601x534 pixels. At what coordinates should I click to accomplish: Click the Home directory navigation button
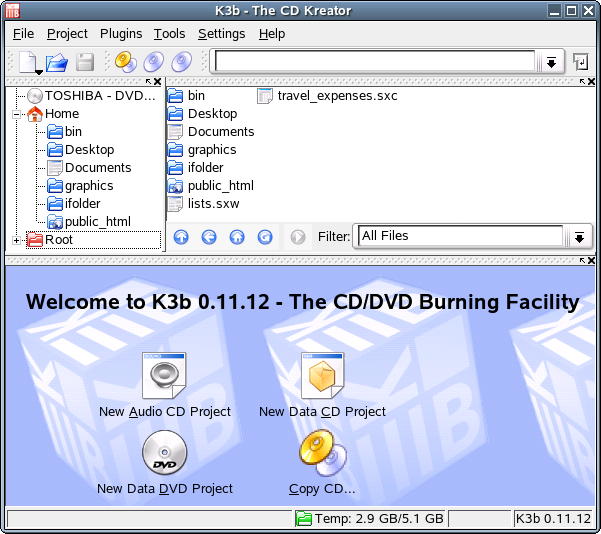pyautogui.click(x=237, y=237)
